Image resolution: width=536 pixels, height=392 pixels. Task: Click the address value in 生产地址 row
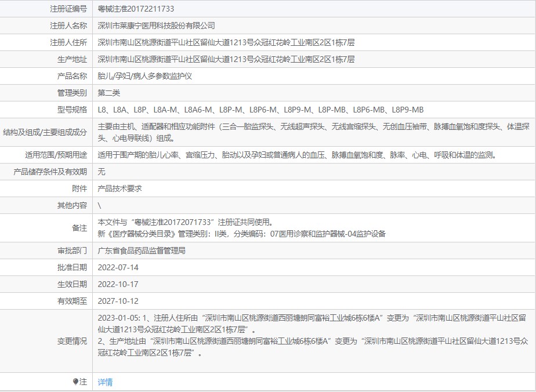[x=226, y=59]
